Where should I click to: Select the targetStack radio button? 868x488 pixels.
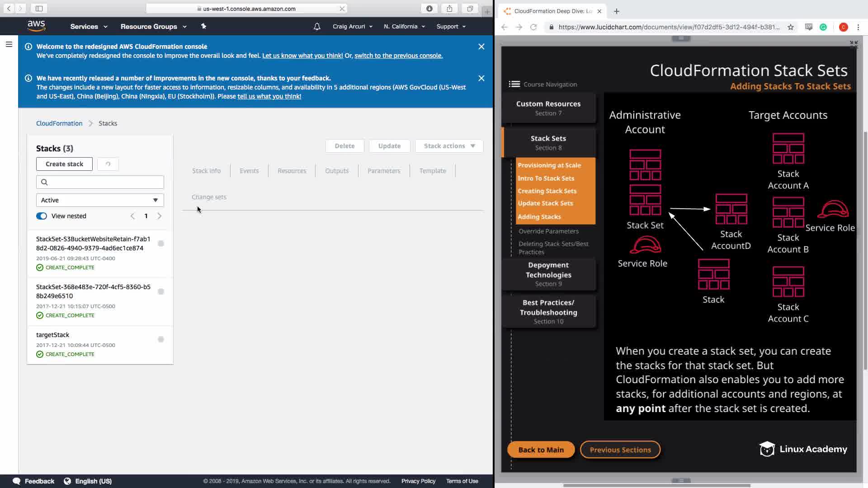[x=160, y=339]
